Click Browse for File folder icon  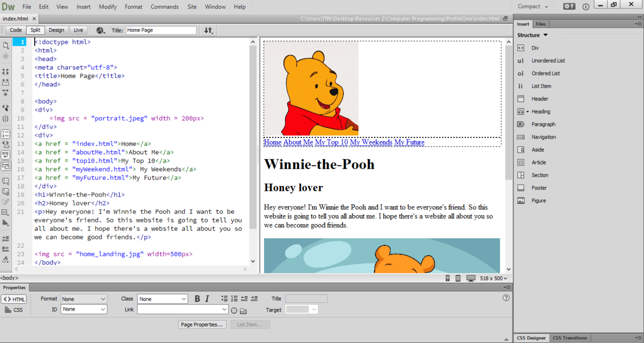tap(243, 310)
